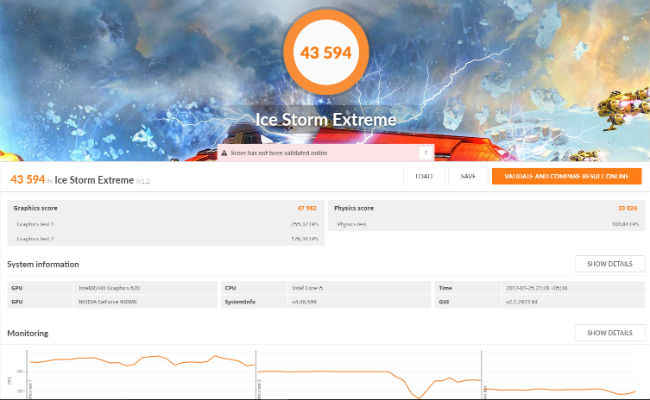Screen dimensions: 650x400
Task: Click the 'Monitoring' heading
Action: coord(28,333)
